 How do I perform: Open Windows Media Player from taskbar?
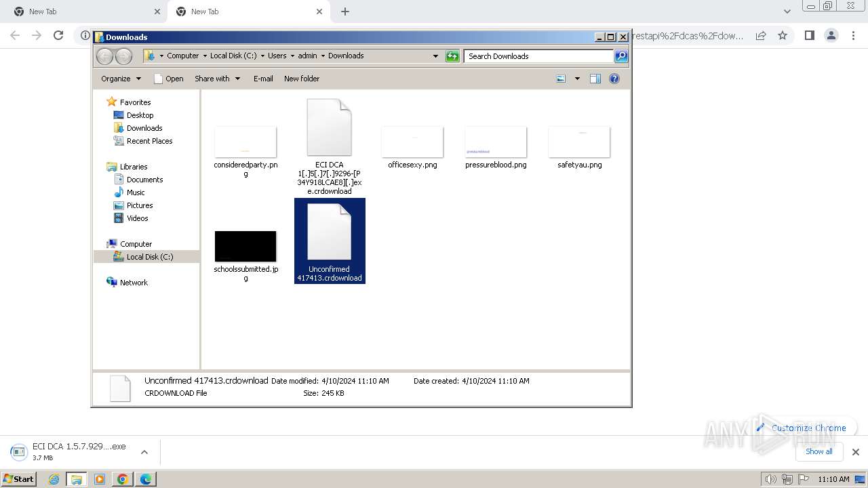pyautogui.click(x=100, y=479)
